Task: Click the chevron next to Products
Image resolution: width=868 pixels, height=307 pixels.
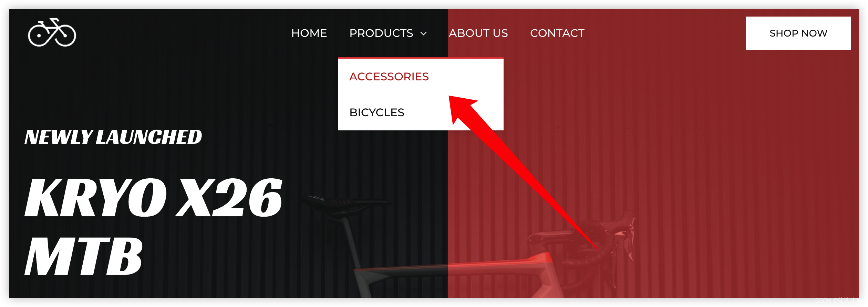Action: [x=424, y=33]
